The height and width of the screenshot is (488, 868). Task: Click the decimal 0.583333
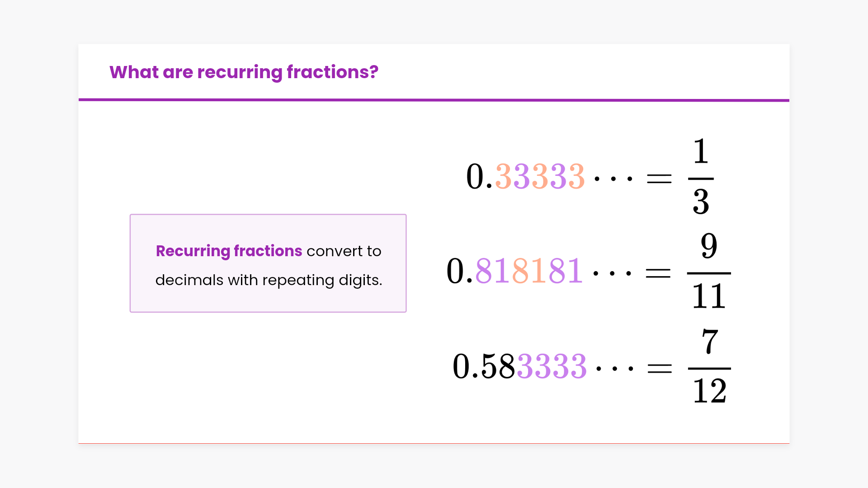(x=520, y=366)
